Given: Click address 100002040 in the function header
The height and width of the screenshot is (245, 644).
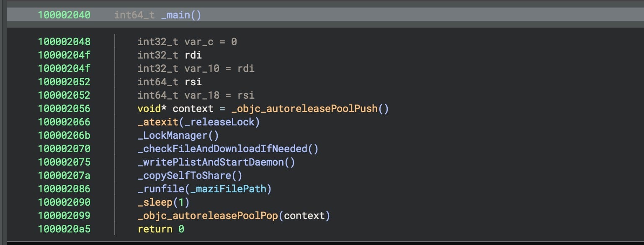Looking at the screenshot, I should pos(64,15).
